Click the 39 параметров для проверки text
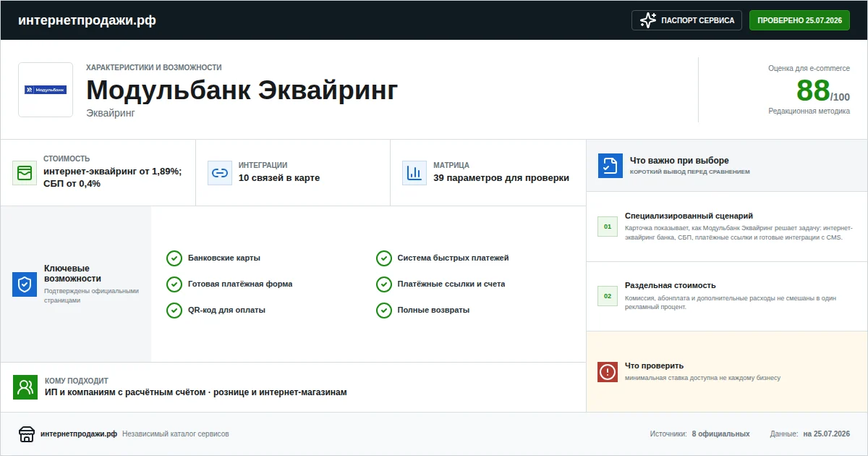The width and height of the screenshot is (868, 456). (501, 178)
